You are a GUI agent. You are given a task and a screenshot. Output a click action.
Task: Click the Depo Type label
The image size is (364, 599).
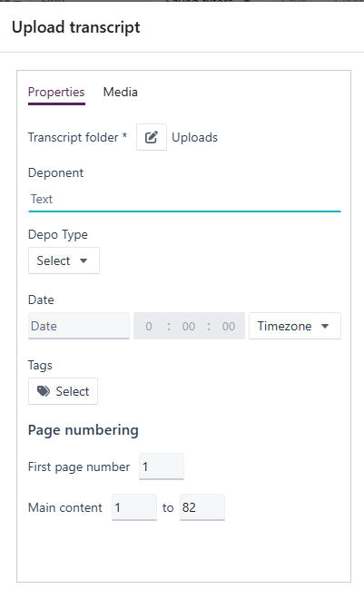tap(58, 234)
